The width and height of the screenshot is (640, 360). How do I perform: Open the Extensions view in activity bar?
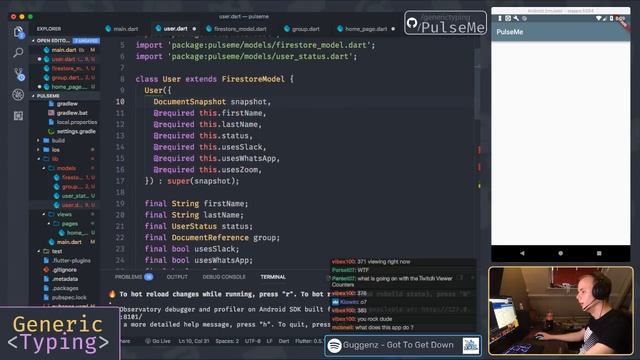point(18,116)
